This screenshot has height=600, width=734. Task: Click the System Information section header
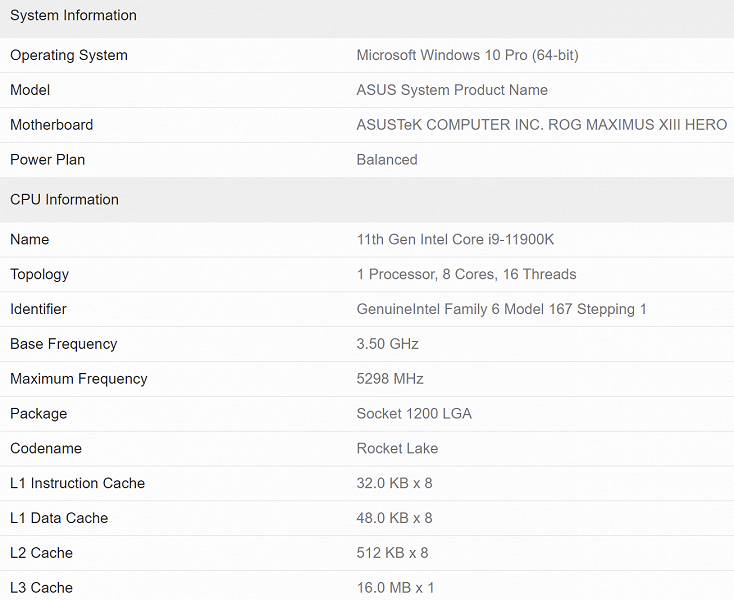[x=73, y=16]
